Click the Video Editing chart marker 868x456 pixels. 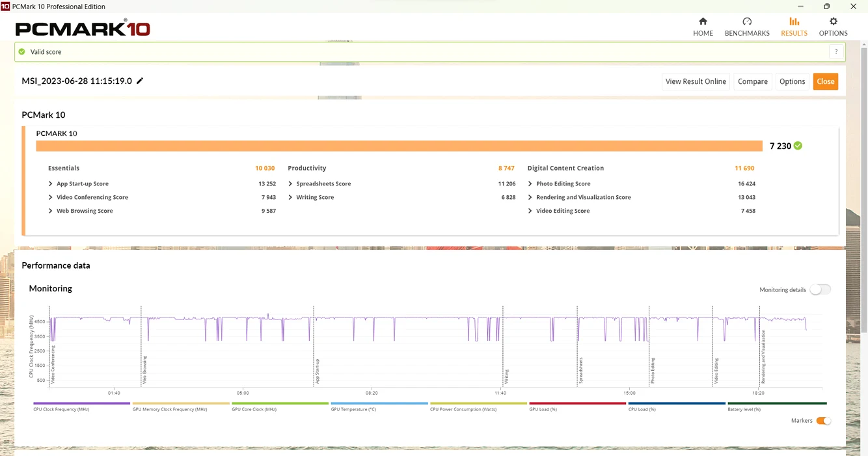click(x=716, y=369)
